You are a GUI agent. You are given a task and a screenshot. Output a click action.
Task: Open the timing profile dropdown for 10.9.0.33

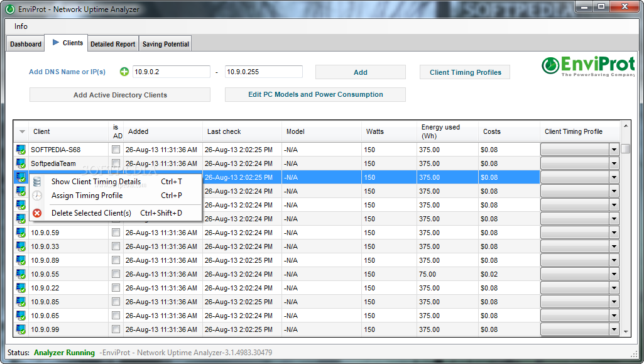(614, 246)
